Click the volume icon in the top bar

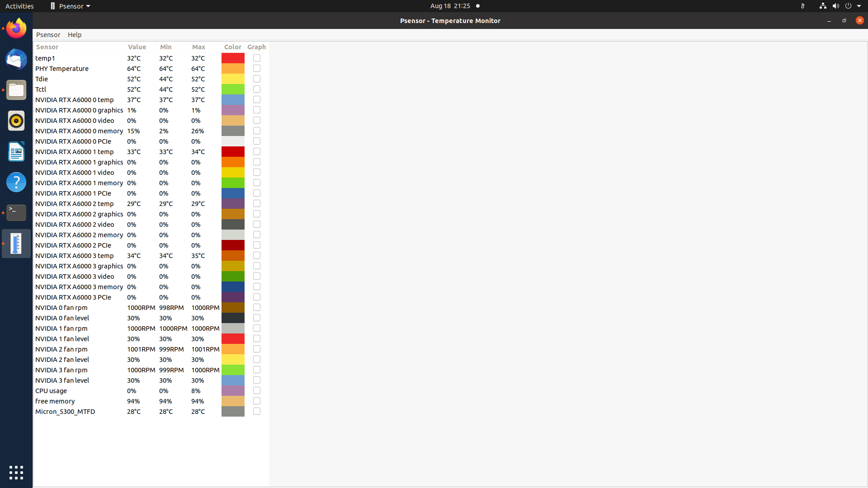coord(835,6)
